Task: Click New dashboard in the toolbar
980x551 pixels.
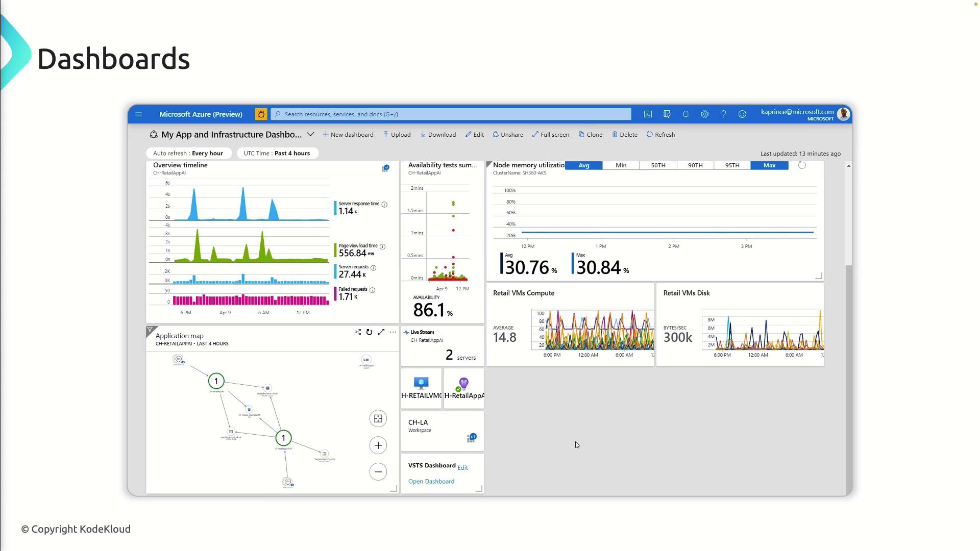Action: click(348, 135)
